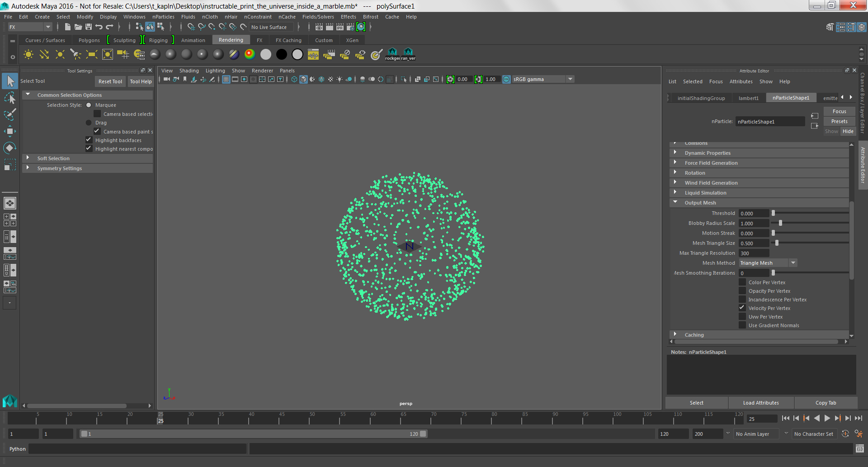The height and width of the screenshot is (467, 868).
Task: Activate the Rotate tool
Action: pyautogui.click(x=10, y=148)
